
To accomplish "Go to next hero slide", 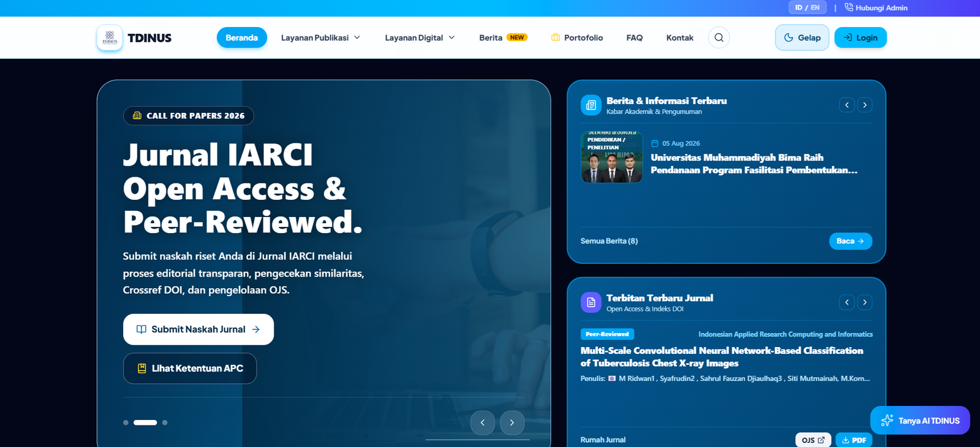I will coord(512,422).
